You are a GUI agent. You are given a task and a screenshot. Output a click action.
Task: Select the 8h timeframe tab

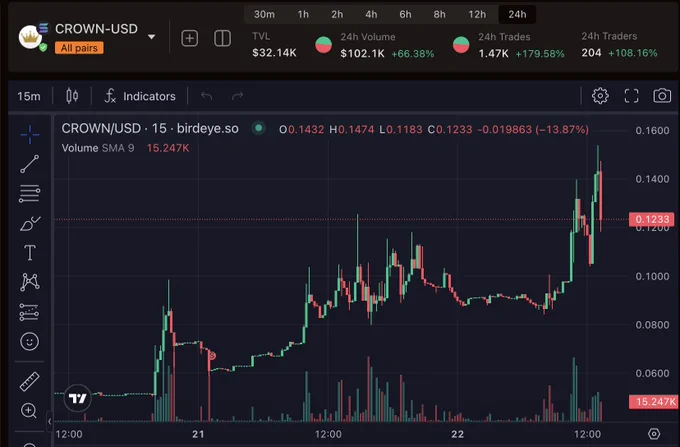pyautogui.click(x=439, y=14)
